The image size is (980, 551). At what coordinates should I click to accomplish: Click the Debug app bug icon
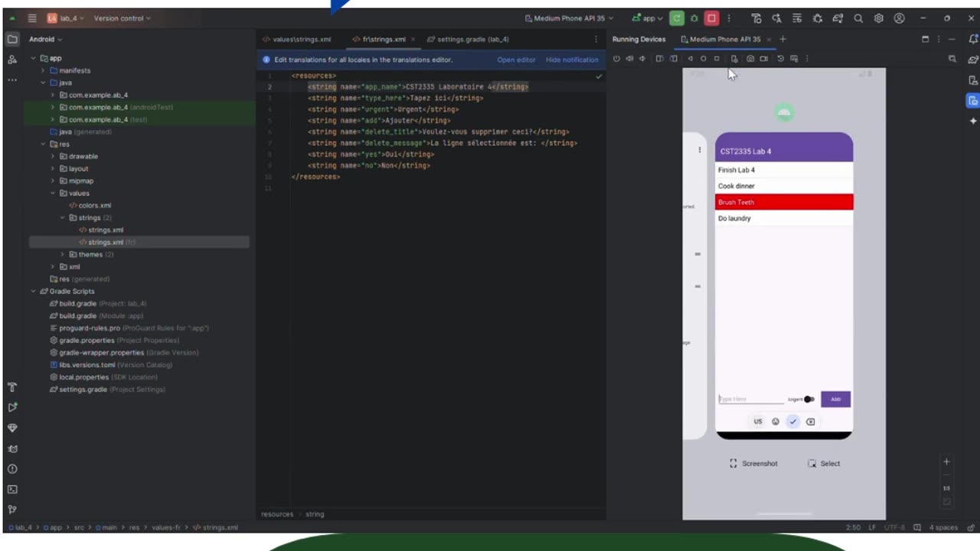(694, 18)
